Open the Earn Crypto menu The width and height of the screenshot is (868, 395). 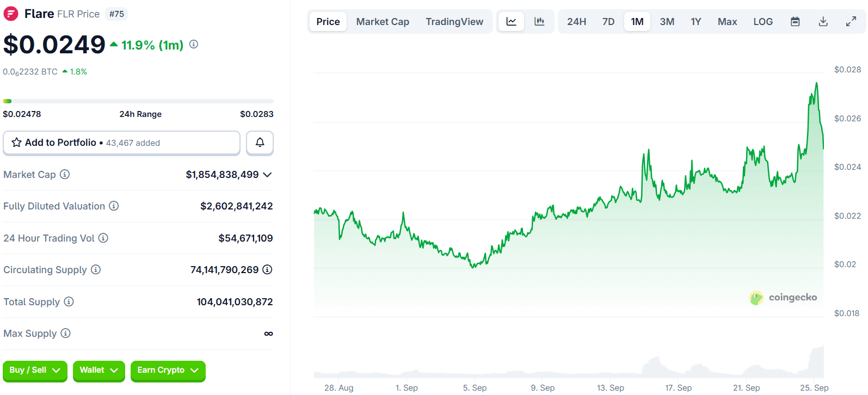pos(168,371)
